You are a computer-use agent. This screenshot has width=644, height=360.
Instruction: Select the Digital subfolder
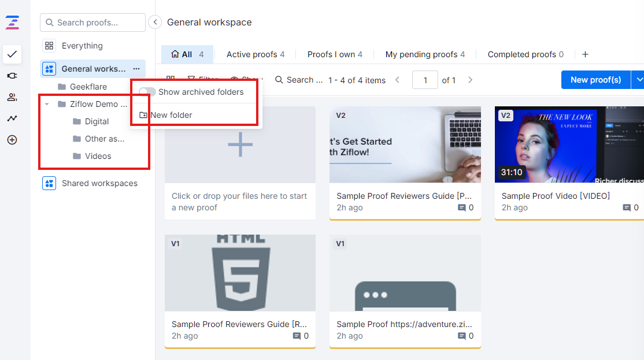click(x=97, y=121)
